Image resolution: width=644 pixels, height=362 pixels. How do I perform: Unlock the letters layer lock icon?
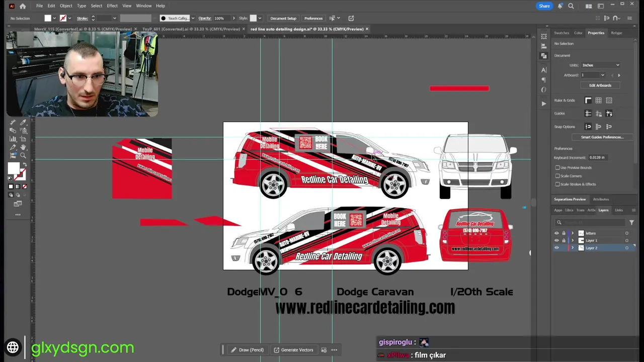tap(563, 233)
